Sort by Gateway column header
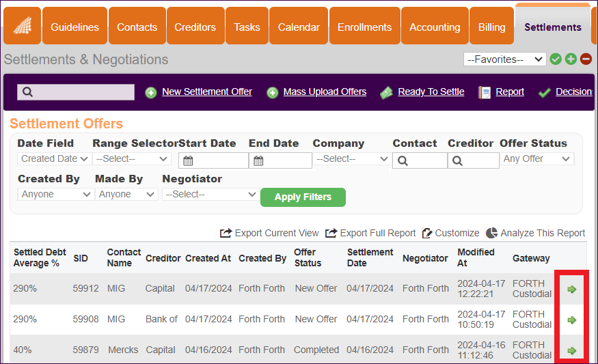 coord(531,258)
